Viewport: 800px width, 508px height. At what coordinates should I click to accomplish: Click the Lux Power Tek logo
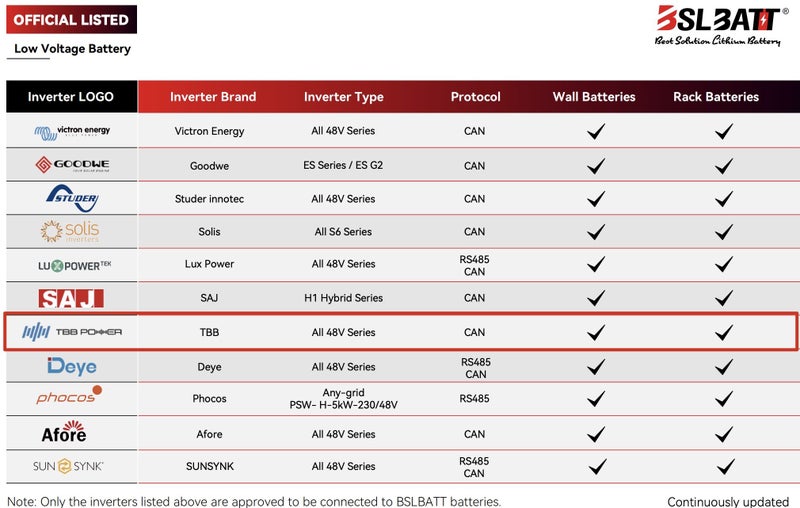pos(72,265)
